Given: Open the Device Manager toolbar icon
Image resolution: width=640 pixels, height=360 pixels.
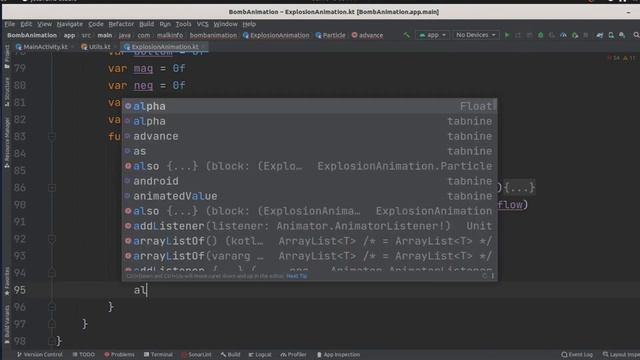Looking at the screenshot, I should point(611,36).
